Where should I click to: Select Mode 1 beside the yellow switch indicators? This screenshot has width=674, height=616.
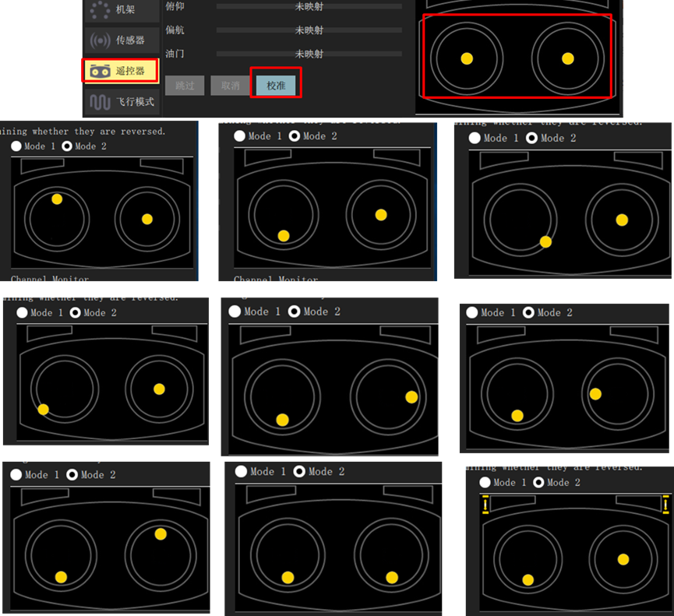[x=487, y=483]
